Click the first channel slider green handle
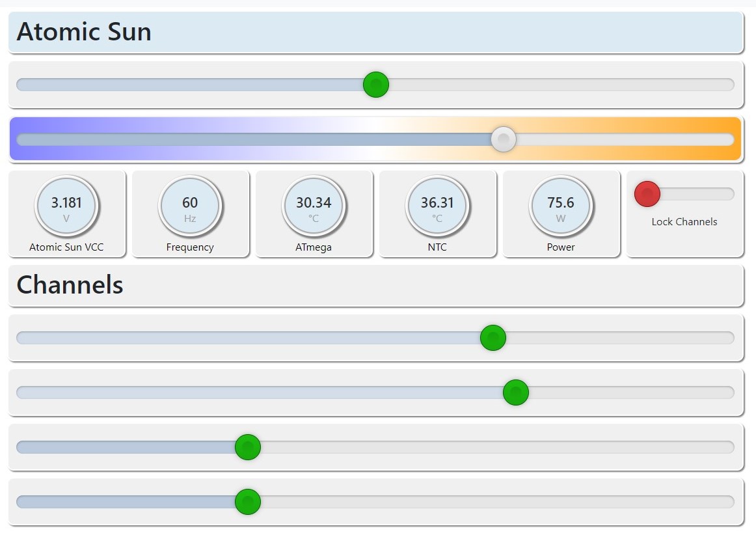This screenshot has width=756, height=537. click(x=493, y=337)
